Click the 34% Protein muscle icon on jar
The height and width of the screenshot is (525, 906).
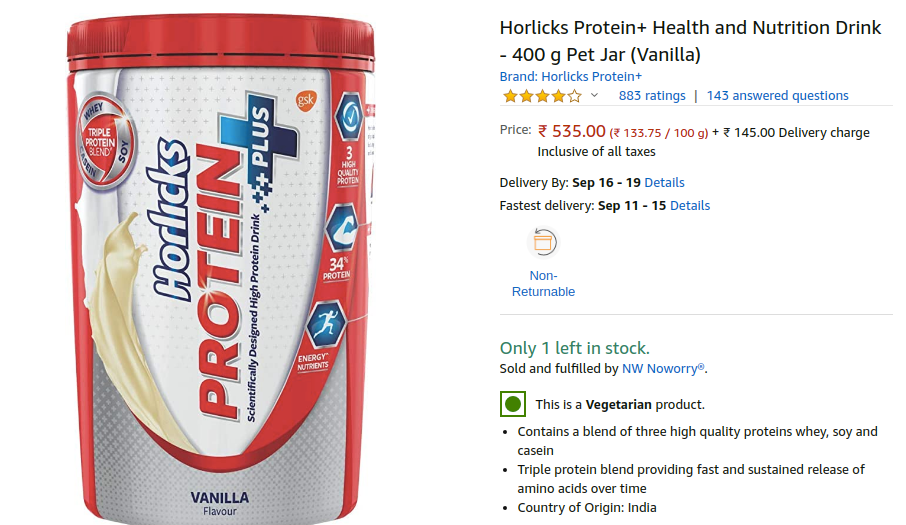click(341, 229)
